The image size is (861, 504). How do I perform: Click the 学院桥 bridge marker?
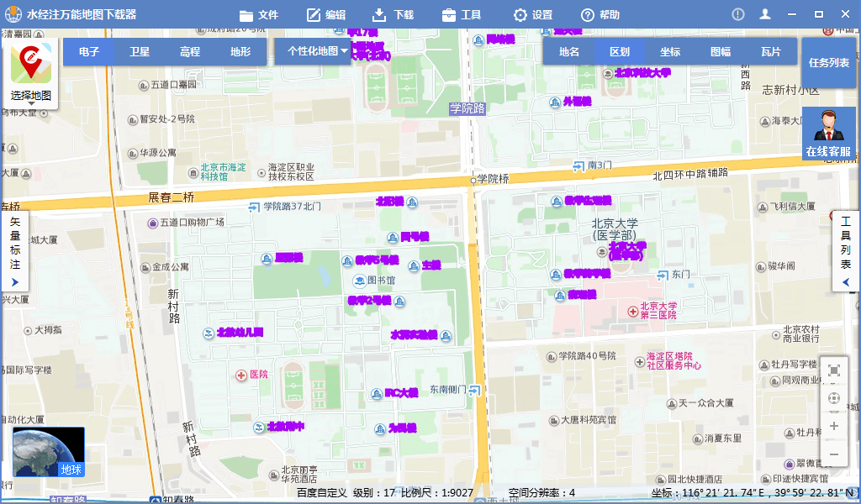click(x=473, y=180)
